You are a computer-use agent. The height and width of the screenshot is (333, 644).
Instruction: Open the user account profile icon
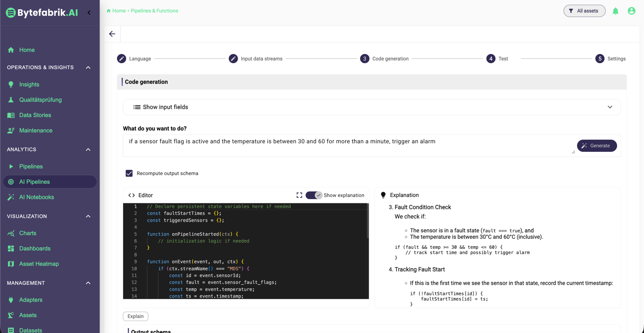click(x=632, y=11)
